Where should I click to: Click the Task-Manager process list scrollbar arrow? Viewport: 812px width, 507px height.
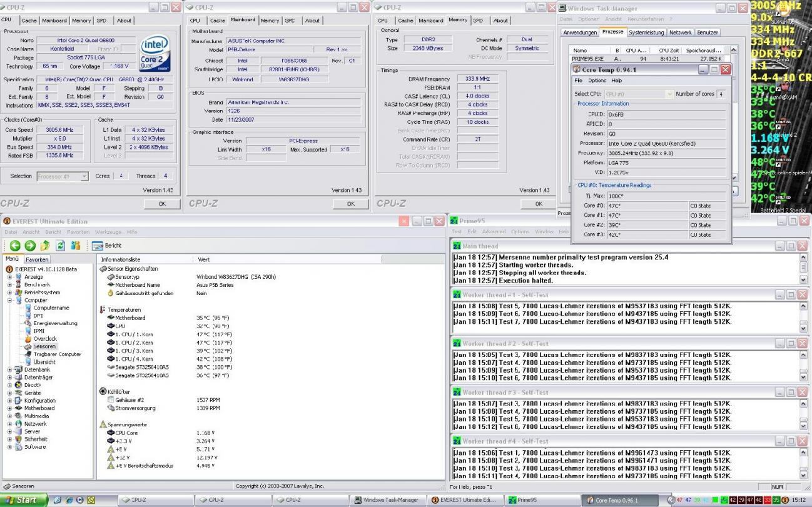click(734, 50)
